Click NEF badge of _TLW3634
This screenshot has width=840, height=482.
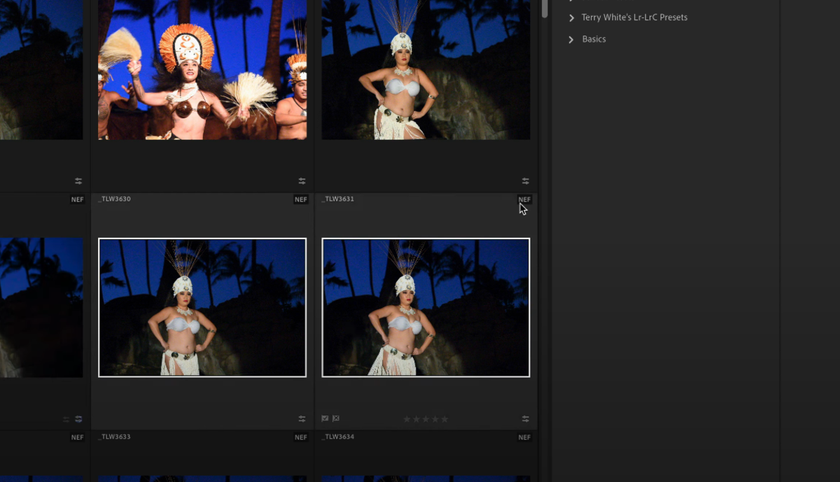coord(524,437)
